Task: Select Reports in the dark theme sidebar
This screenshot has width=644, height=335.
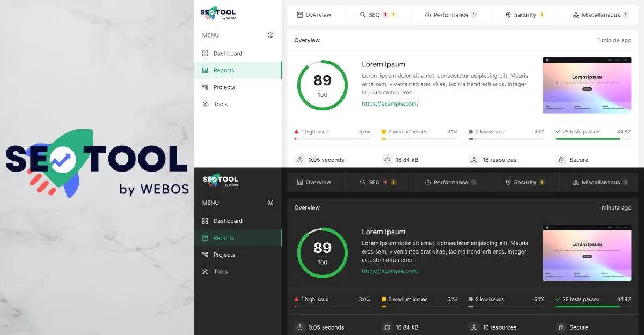Action: pos(237,238)
